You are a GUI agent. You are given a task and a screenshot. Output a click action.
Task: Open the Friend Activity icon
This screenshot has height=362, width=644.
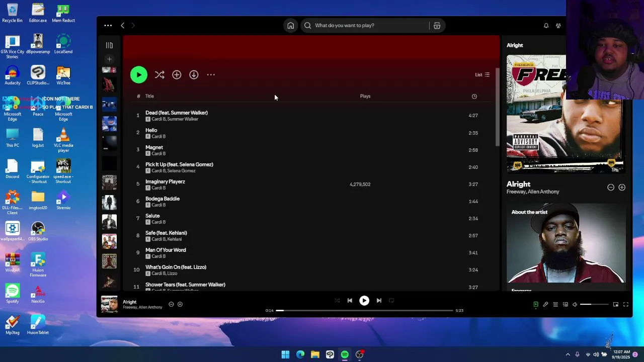point(558,26)
